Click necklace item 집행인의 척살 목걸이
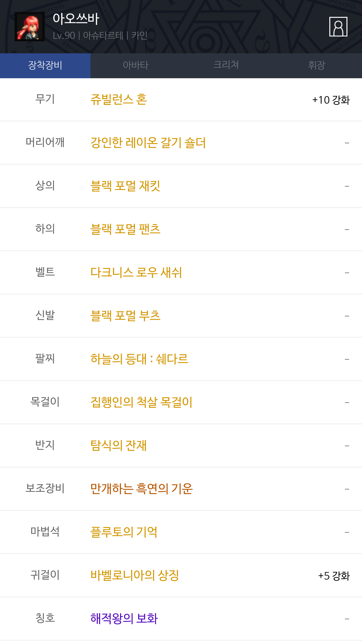The image size is (362, 644). [141, 403]
